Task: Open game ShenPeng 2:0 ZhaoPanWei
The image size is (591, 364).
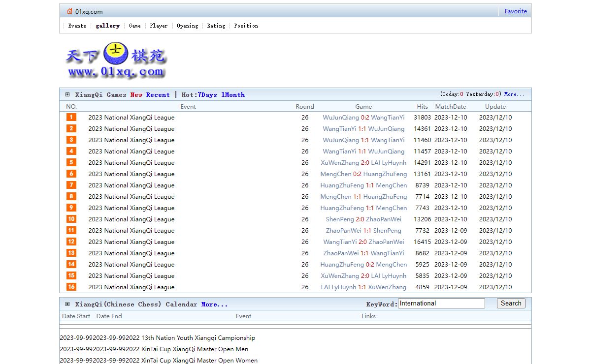Action: pos(363,219)
